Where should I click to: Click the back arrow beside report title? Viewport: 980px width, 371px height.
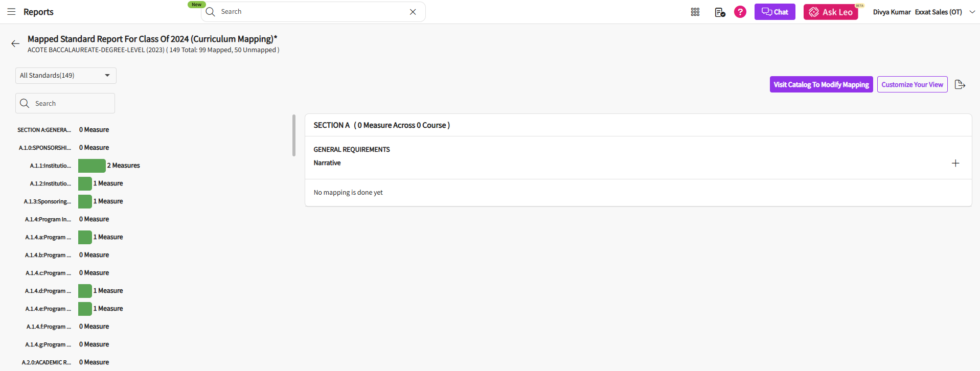tap(15, 44)
